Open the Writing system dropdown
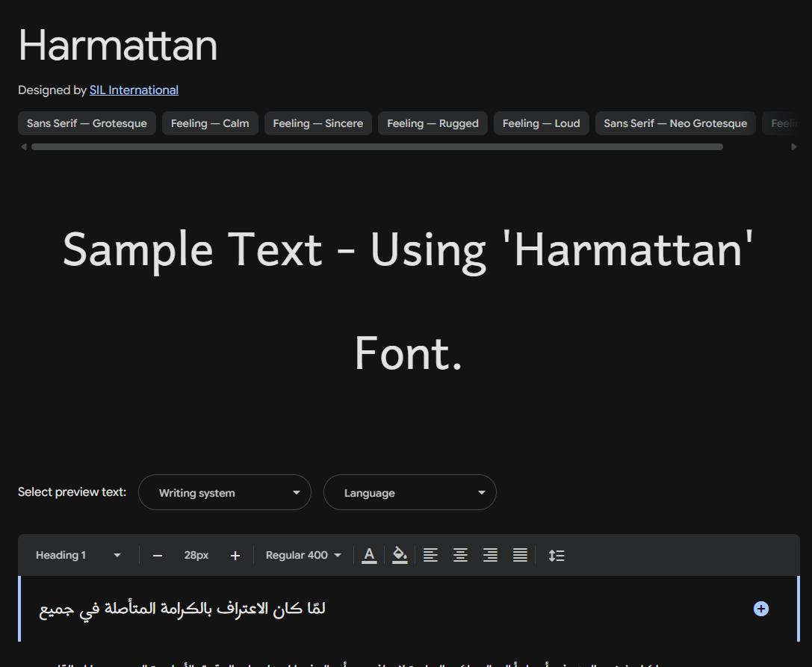This screenshot has height=667, width=812. click(x=225, y=492)
